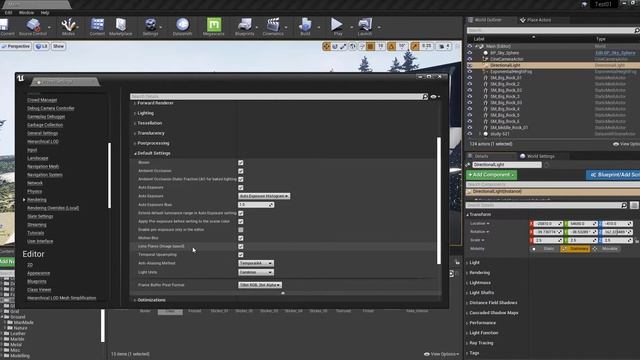Toggle the scale snapping viewport icon
640x360 pixels.
415,47
